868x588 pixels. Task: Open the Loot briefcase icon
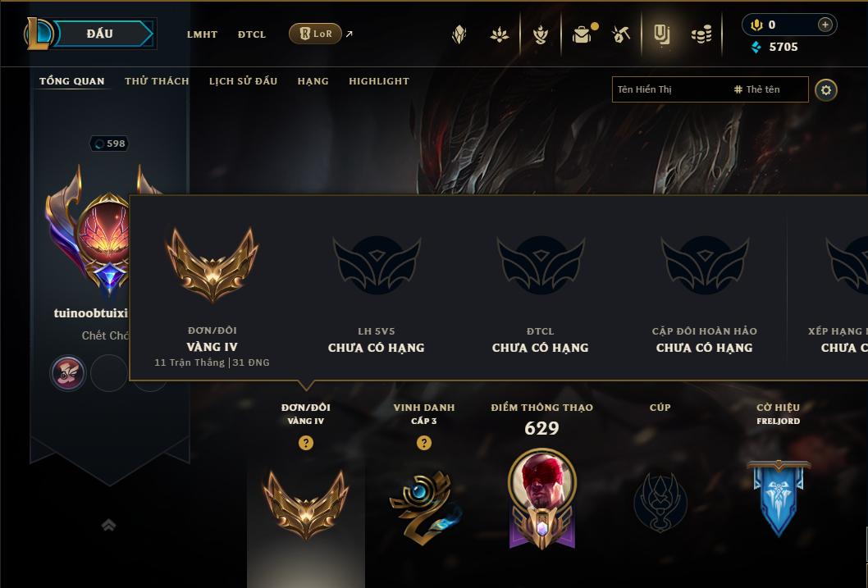582,34
